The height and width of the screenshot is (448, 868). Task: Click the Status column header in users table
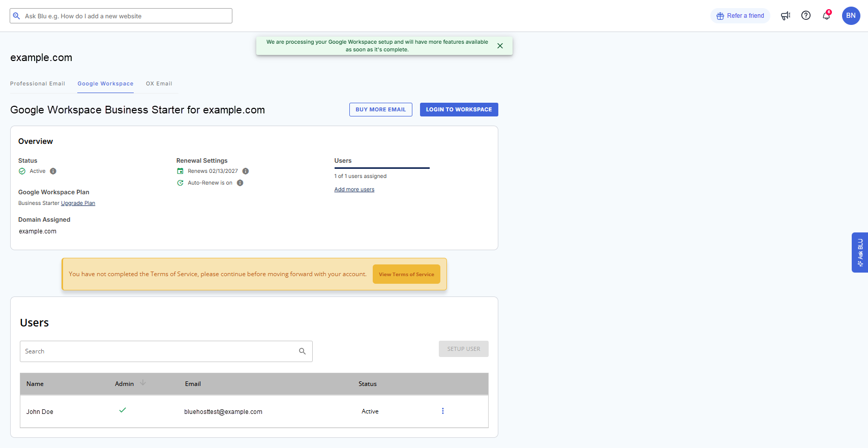coord(368,384)
